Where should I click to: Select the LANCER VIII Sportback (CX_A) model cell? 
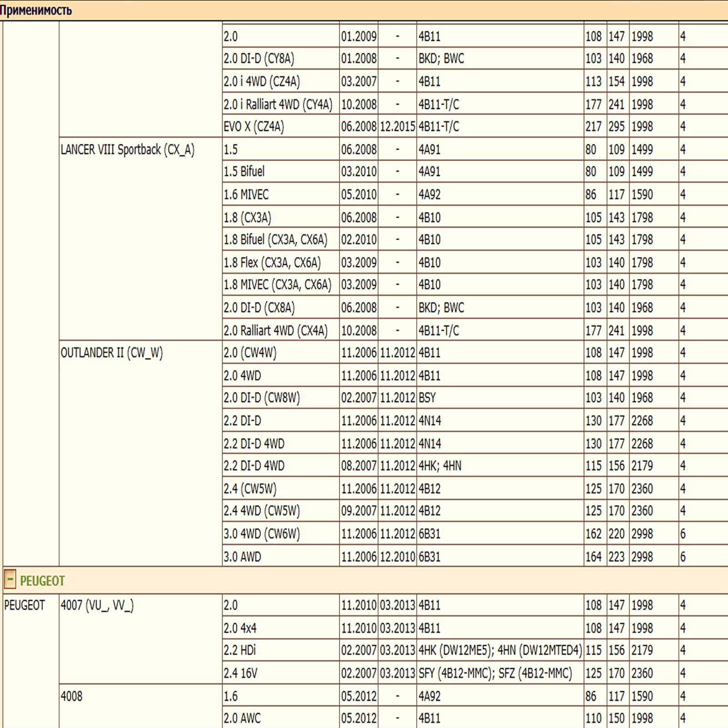click(127, 150)
